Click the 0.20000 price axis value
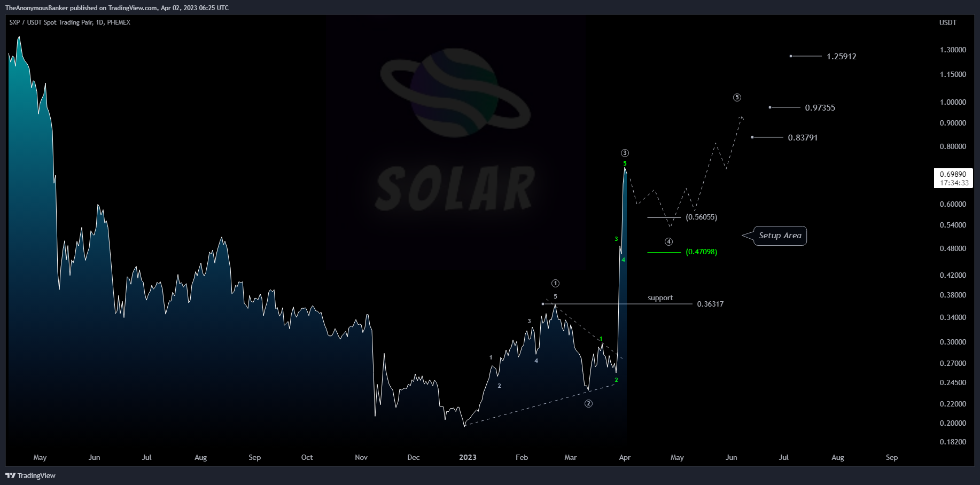The image size is (980, 485). coord(953,423)
